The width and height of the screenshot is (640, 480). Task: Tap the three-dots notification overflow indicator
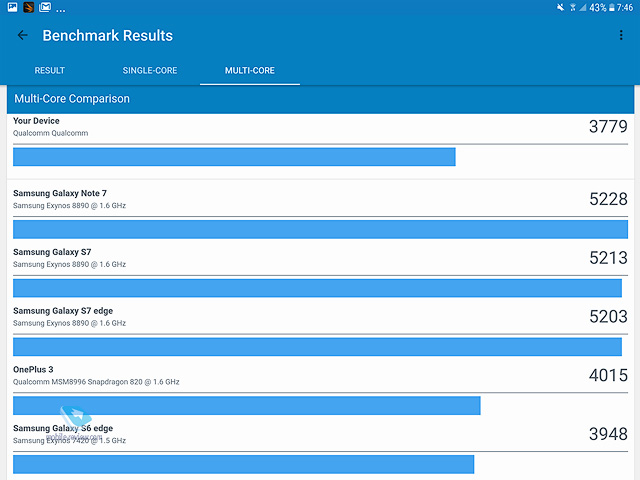click(61, 10)
